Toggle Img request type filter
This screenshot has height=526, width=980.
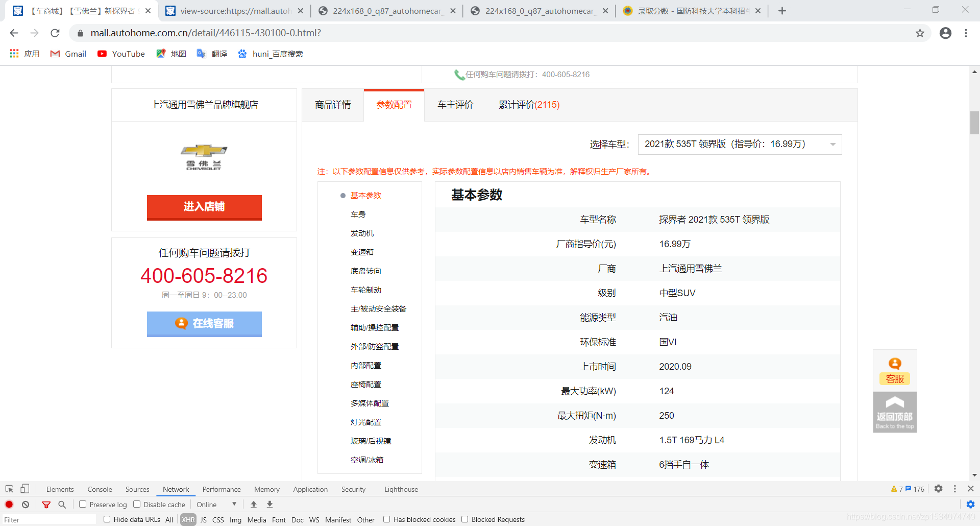pos(235,520)
